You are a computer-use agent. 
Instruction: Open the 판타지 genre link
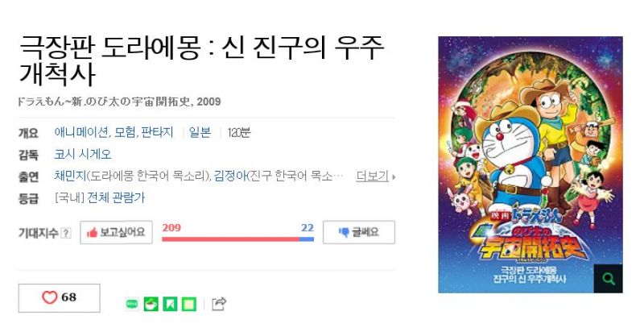tap(157, 132)
